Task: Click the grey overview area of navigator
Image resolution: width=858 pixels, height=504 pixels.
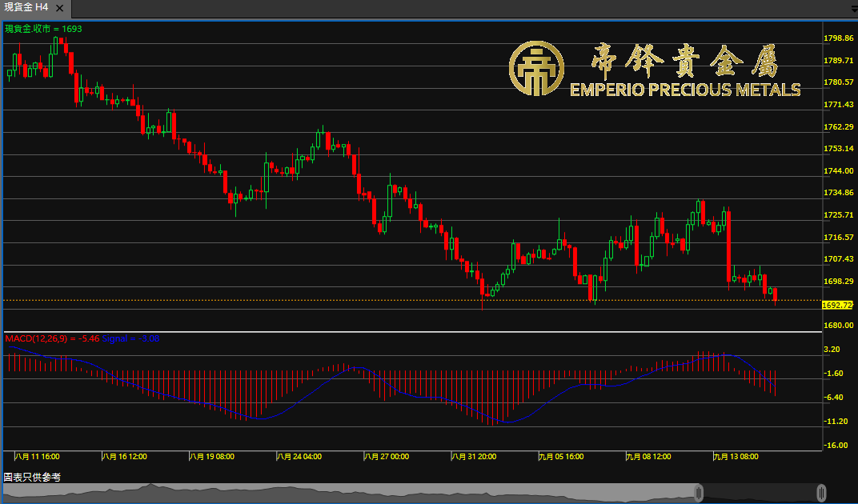Action: coord(320,492)
